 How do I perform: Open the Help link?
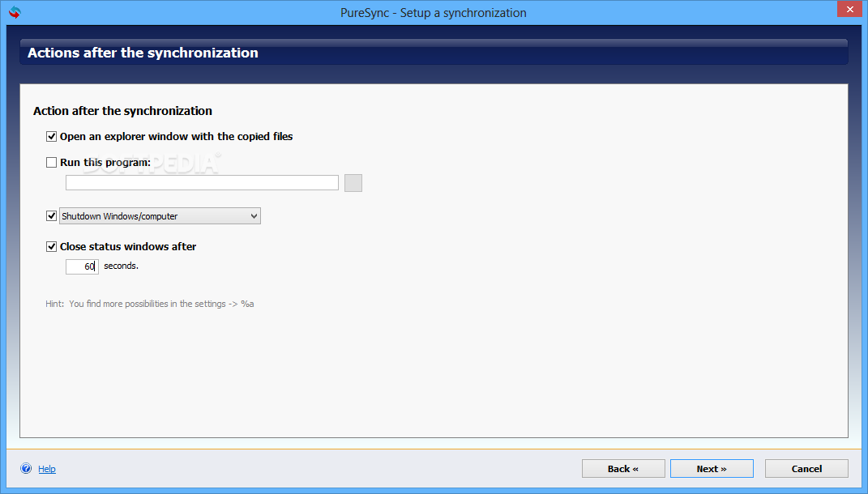pos(47,469)
